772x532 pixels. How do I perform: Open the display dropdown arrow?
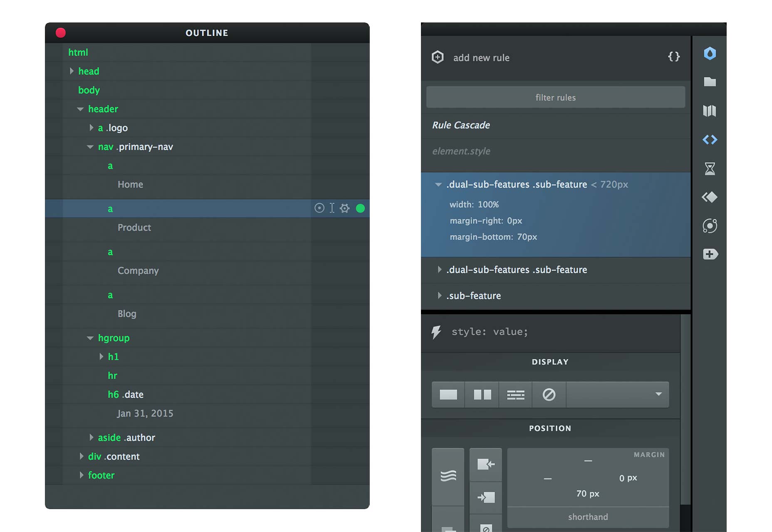point(658,394)
